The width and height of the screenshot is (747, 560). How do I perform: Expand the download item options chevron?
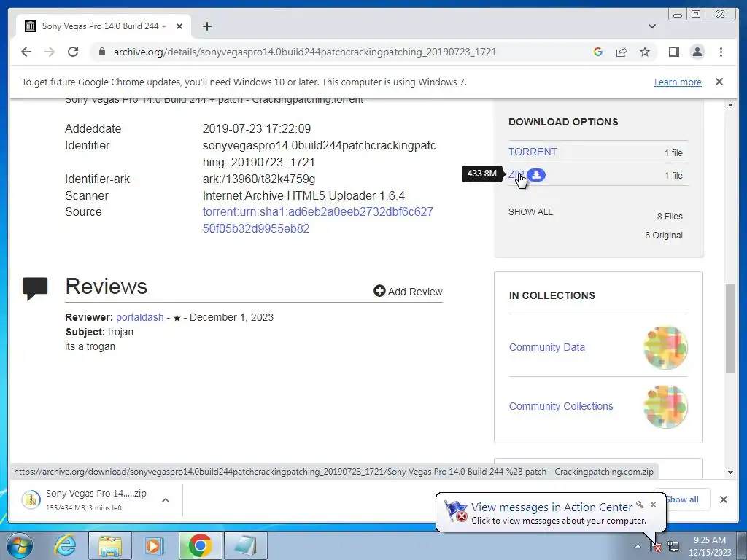166,500
